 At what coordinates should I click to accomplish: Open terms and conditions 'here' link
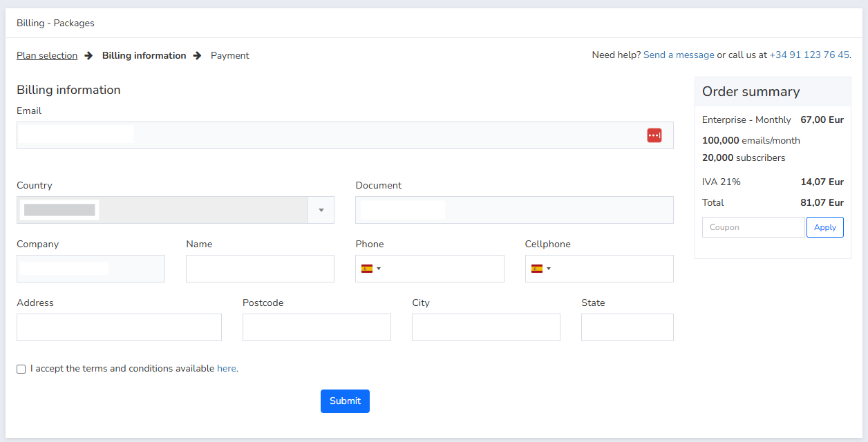(x=227, y=368)
